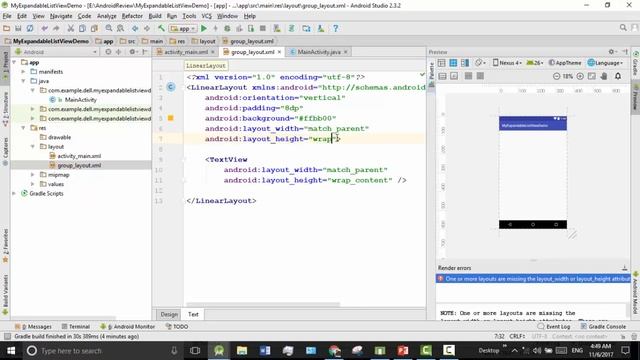Open the app run configuration dropdown

coord(183,29)
